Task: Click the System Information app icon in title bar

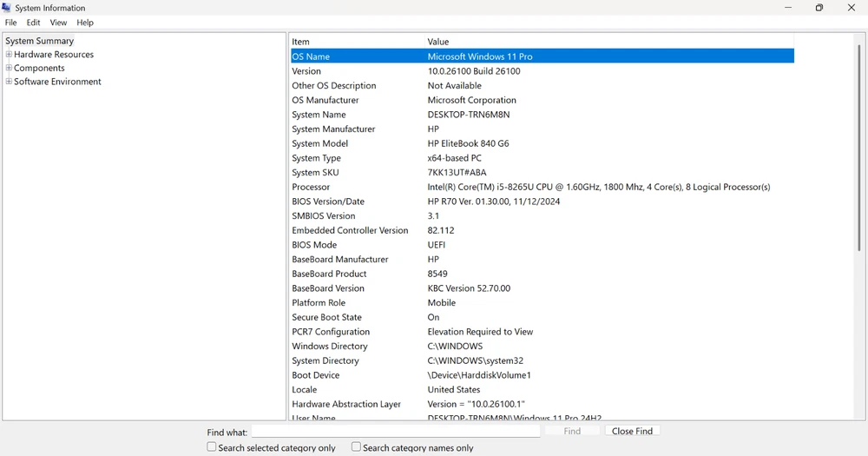Action: click(x=7, y=8)
